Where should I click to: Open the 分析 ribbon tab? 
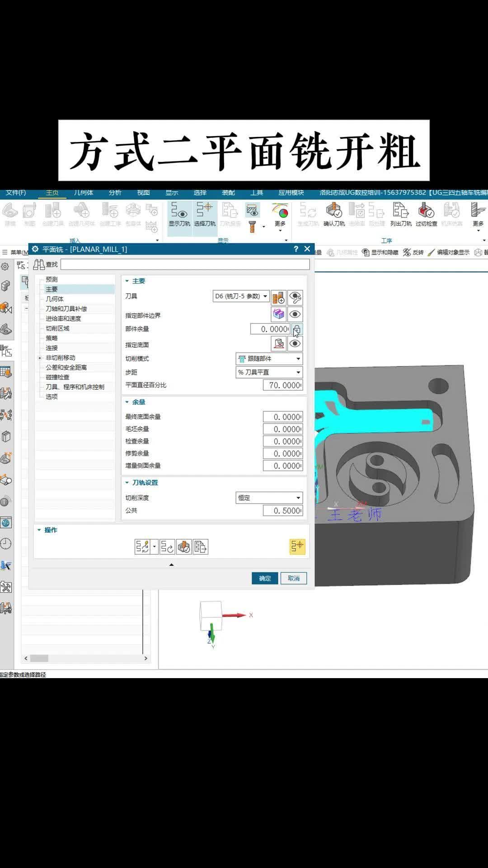coord(115,193)
